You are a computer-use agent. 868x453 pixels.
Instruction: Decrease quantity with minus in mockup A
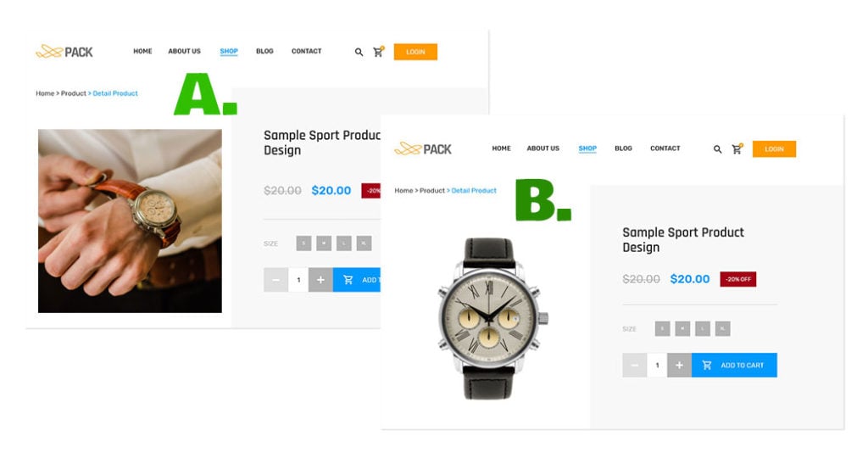276,280
